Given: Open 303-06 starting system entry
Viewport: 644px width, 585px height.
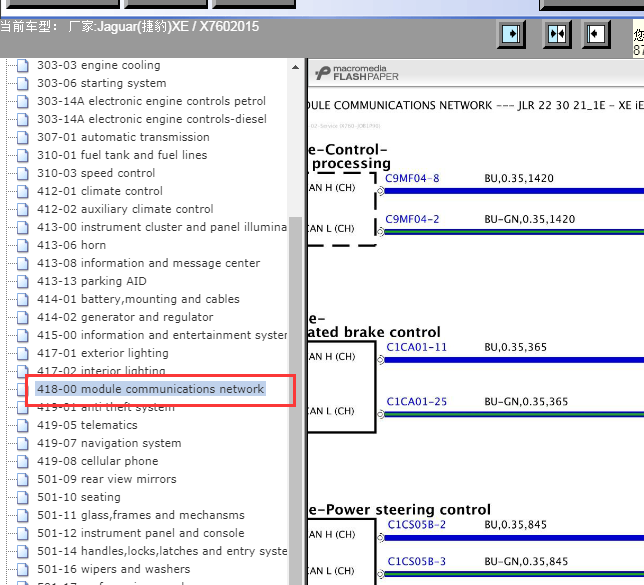Looking at the screenshot, I should (x=102, y=83).
